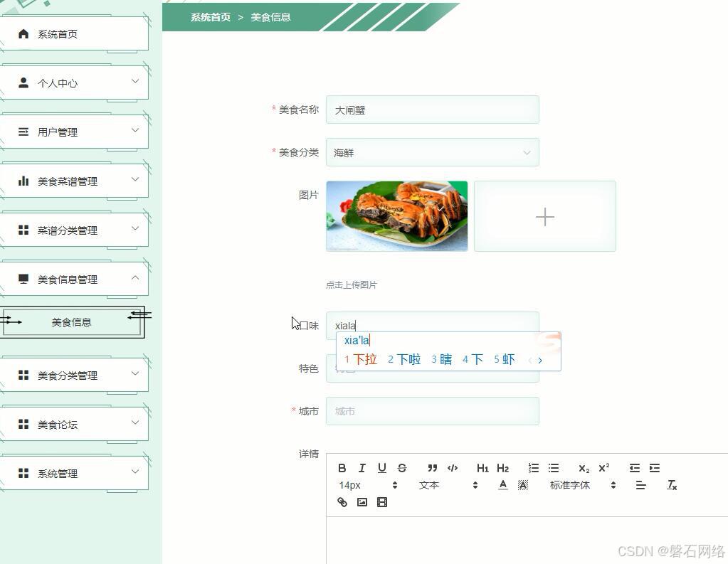Apply bold formatting in the detail editor

tap(342, 468)
